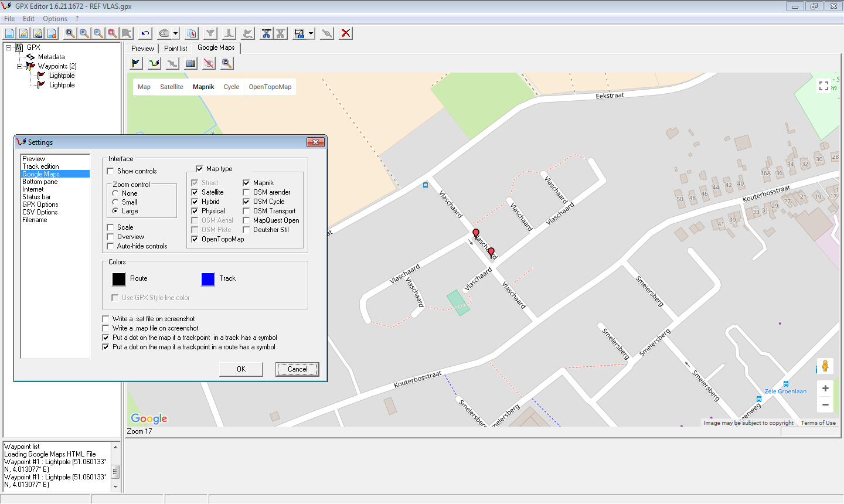This screenshot has height=504, width=844.
Task: Click the Zoom in magnifier icon
Action: tap(84, 33)
